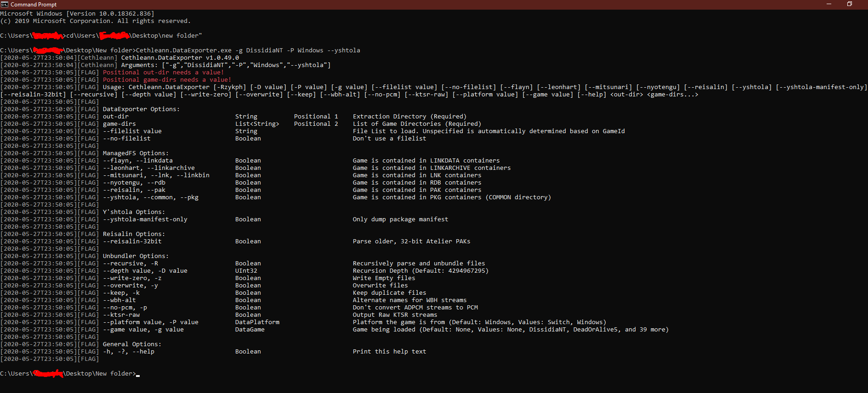Click the typed Cethleann.DataExporter.exe command
Image resolution: width=868 pixels, height=393 pixels.
tap(248, 51)
